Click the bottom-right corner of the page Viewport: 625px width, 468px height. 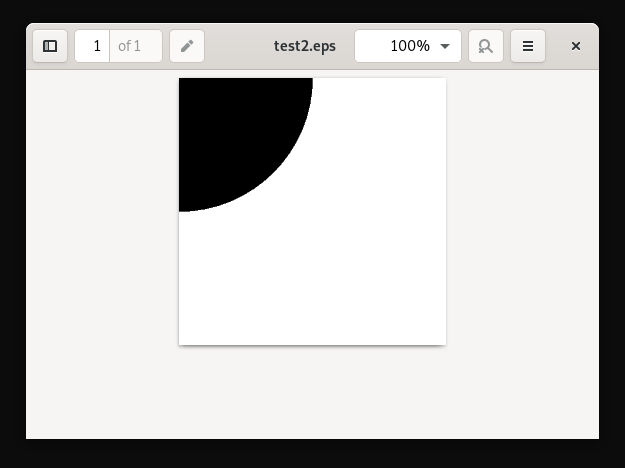tap(443, 342)
